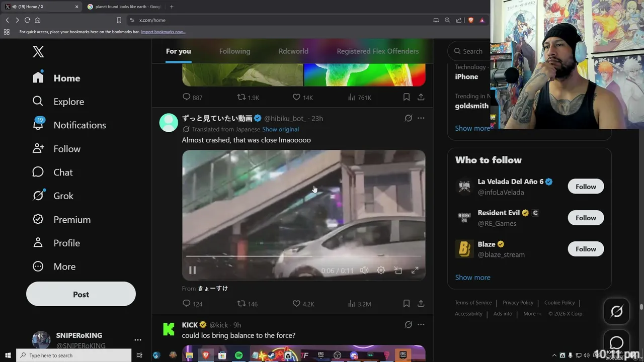
Task: Pause the playing video
Action: click(192, 270)
